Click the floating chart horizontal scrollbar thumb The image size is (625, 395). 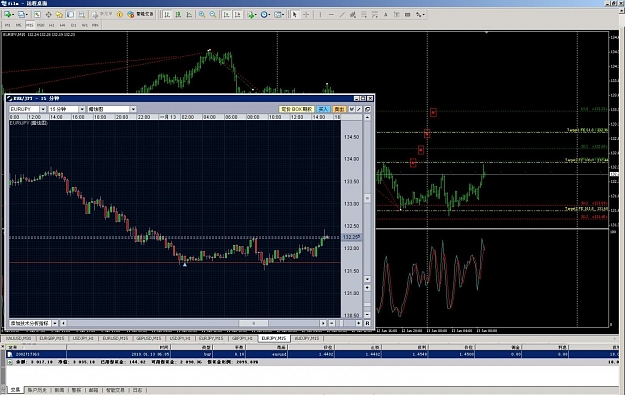254,323
